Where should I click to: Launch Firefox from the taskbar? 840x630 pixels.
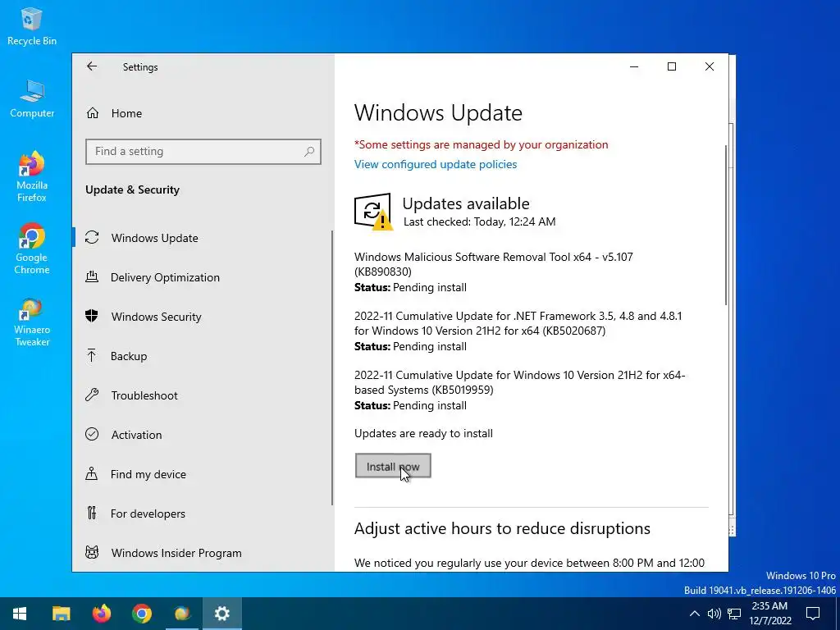[101, 614]
